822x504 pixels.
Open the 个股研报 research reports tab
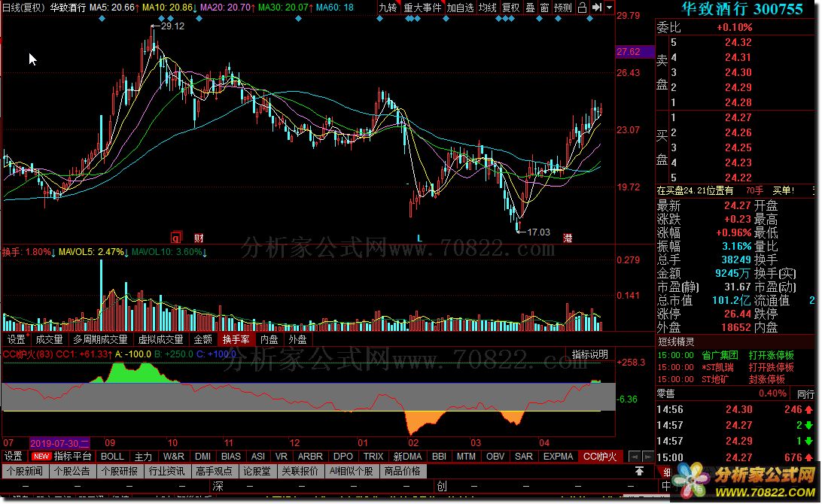[x=119, y=471]
